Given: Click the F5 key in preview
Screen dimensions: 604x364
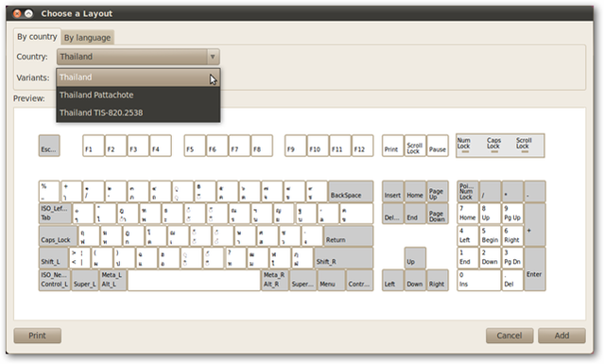Looking at the screenshot, I should [195, 146].
